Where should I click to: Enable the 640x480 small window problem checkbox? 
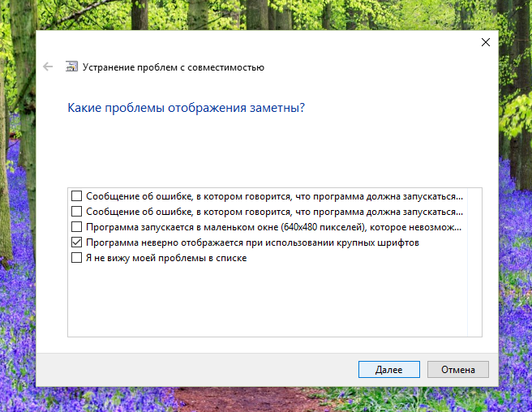pos(77,227)
